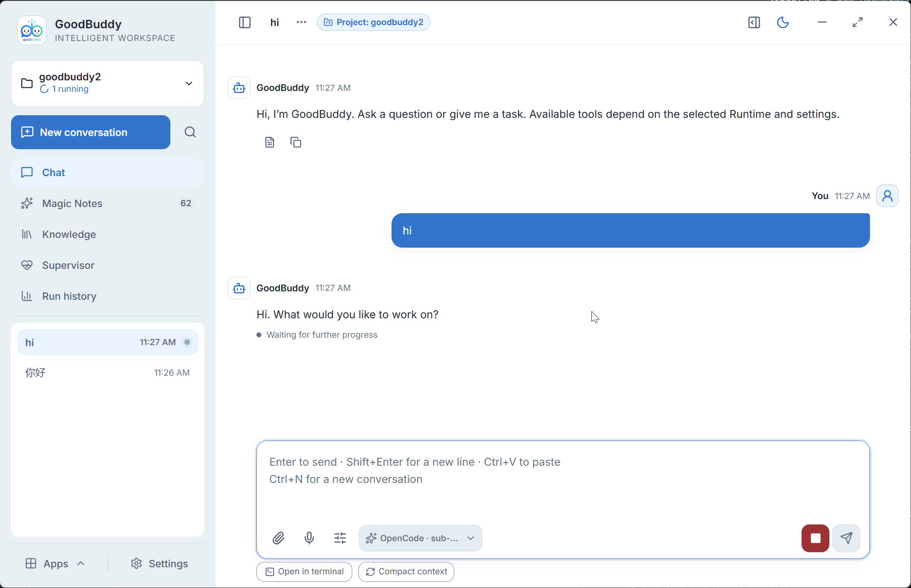
Task: Toggle the left sidebar panel icon
Action: pos(245,22)
